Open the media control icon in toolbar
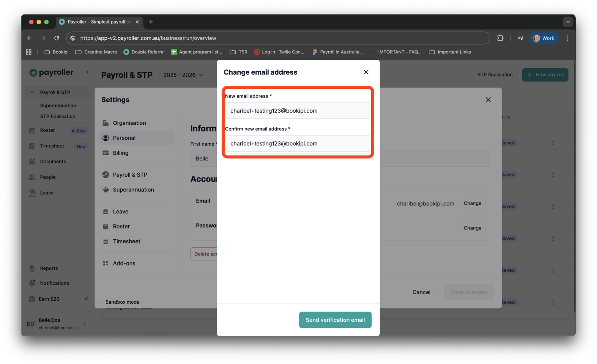This screenshot has width=597, height=364. 520,38
